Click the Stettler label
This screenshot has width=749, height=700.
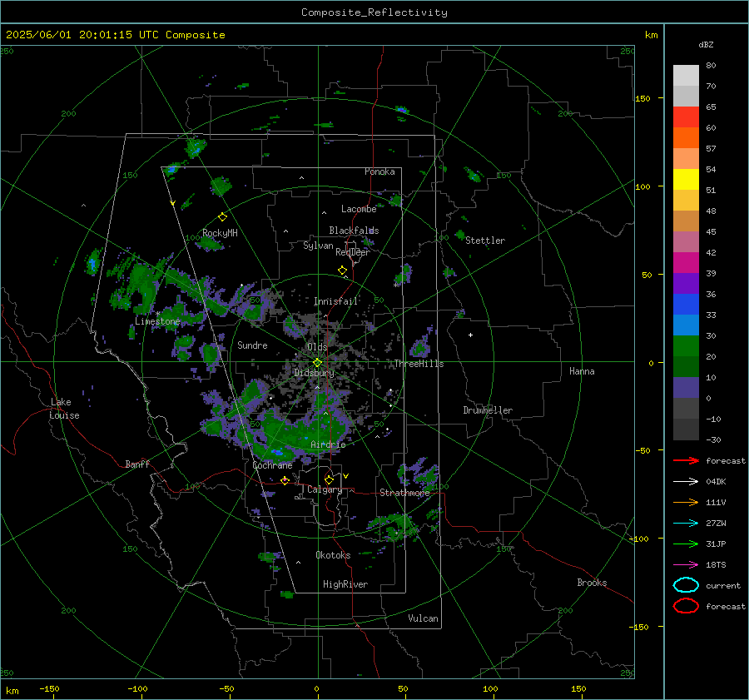pyautogui.click(x=485, y=241)
